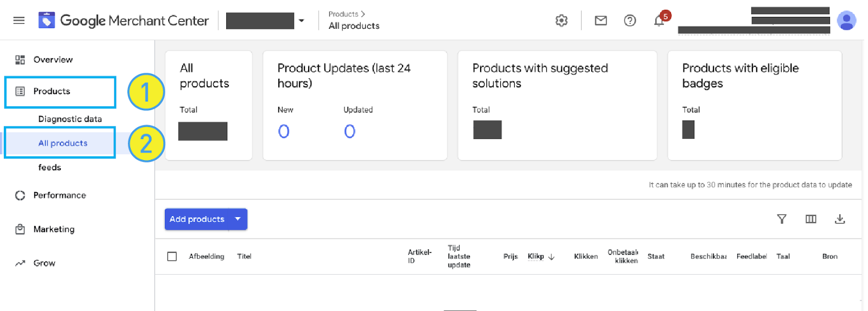Select feeds under Products
The width and height of the screenshot is (868, 311).
pos(49,167)
